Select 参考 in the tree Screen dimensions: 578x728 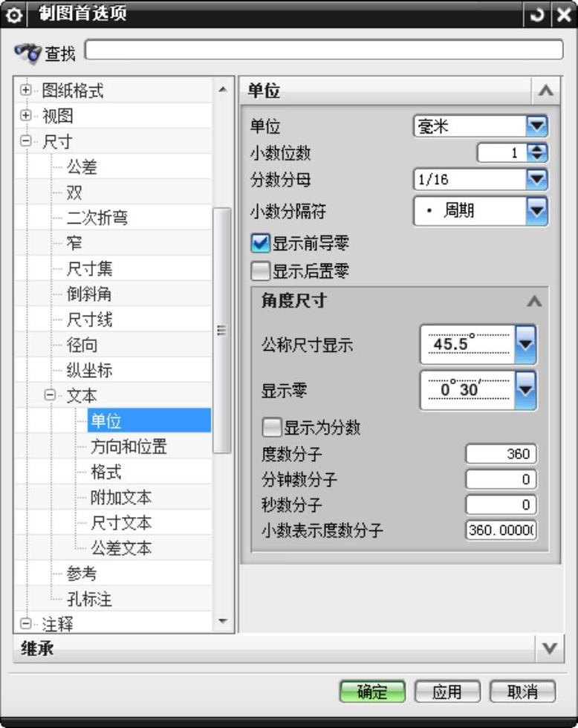pyautogui.click(x=82, y=573)
